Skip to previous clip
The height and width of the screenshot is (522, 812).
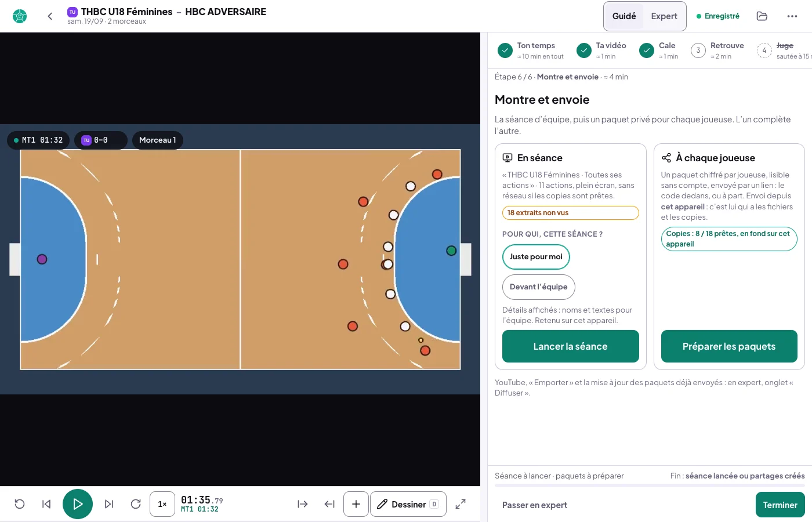46,504
